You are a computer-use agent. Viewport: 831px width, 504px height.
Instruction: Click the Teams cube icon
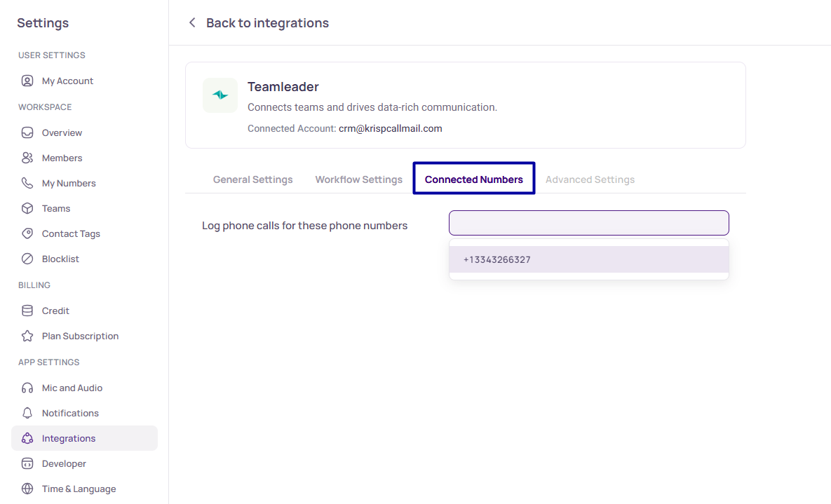pyautogui.click(x=27, y=208)
